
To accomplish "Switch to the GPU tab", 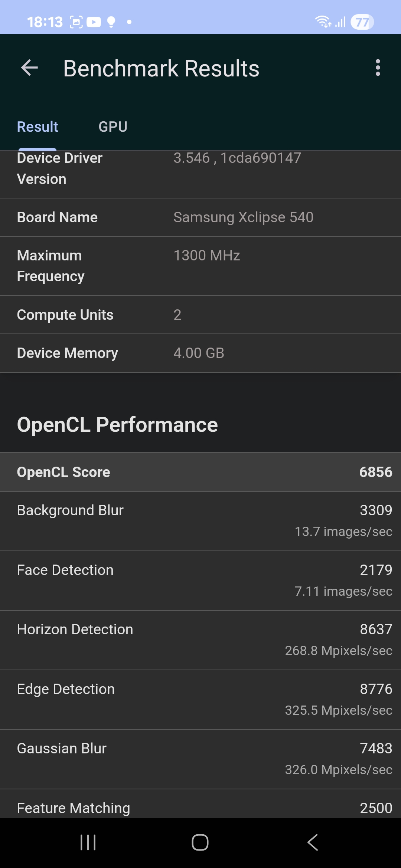I will (113, 127).
